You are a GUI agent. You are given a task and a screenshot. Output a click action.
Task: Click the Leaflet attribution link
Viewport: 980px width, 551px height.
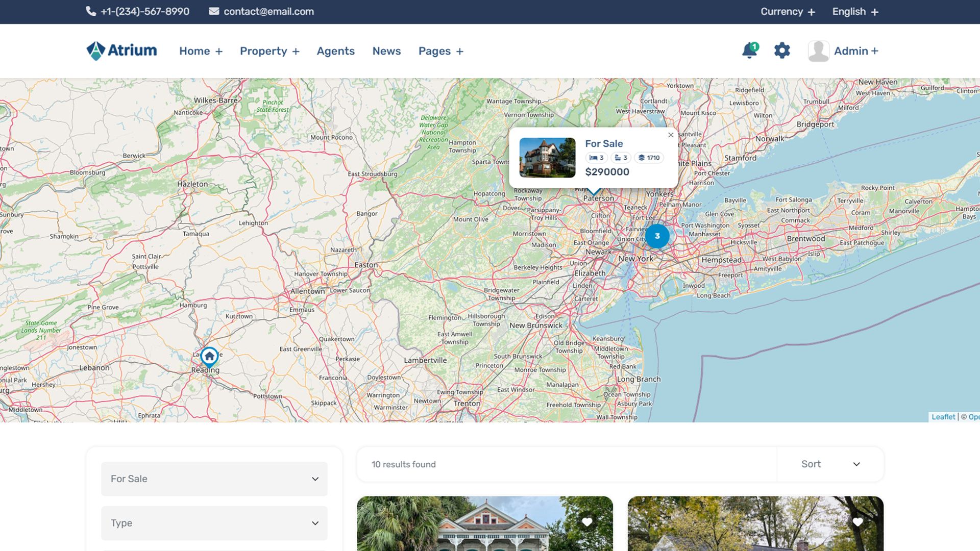[943, 417]
